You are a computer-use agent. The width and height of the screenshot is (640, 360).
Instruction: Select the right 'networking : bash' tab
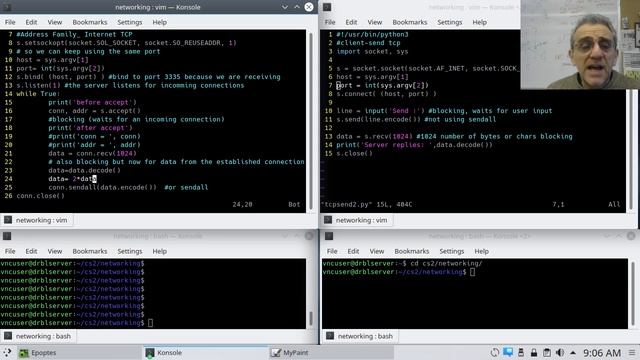[360, 336]
